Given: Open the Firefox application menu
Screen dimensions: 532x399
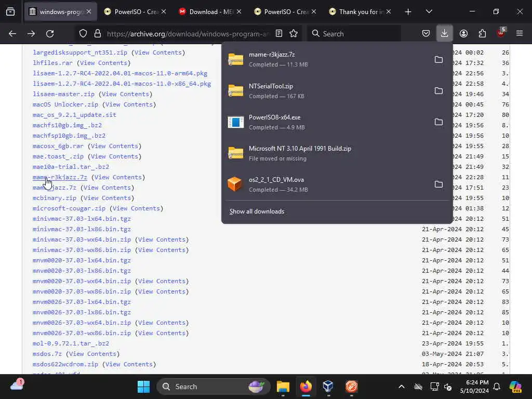Looking at the screenshot, I should pos(520,34).
